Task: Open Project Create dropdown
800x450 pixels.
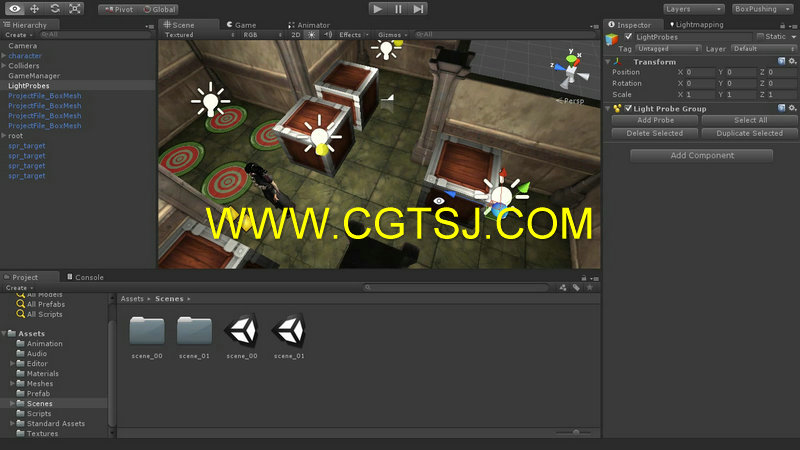Action: [x=19, y=288]
